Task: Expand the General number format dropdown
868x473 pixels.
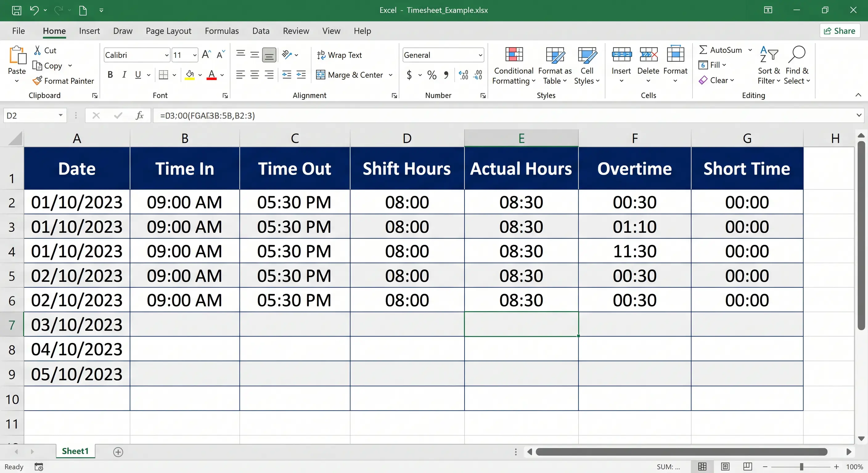Action: point(480,55)
